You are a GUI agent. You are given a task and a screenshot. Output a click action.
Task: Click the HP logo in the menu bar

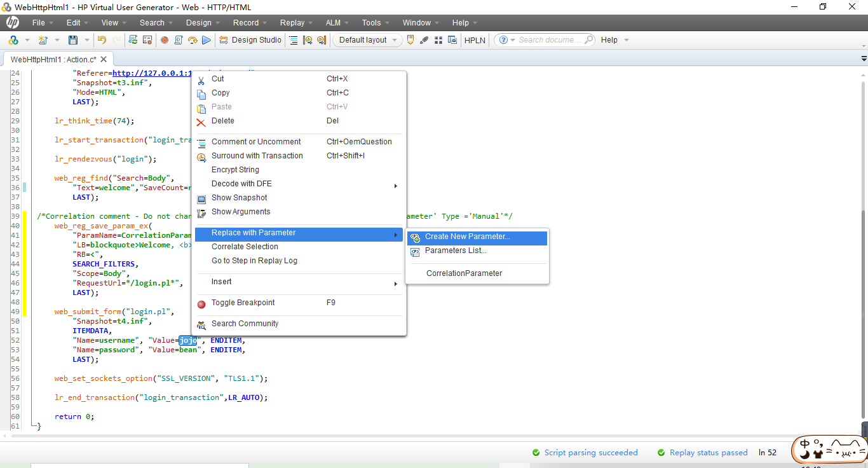click(13, 23)
